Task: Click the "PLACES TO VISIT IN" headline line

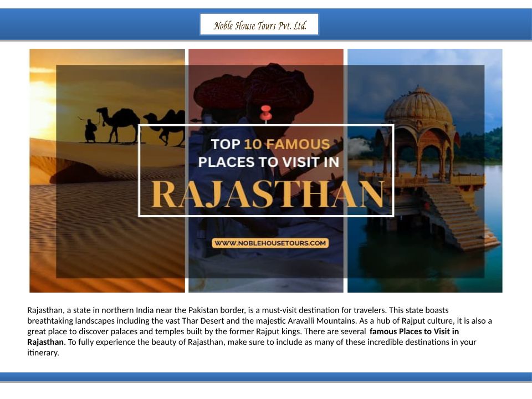Action: click(269, 162)
